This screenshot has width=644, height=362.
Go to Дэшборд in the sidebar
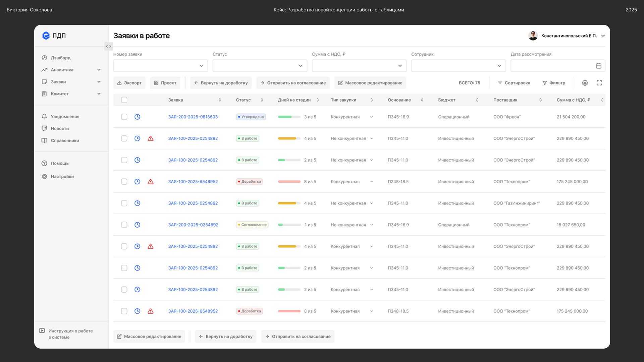tap(60, 58)
